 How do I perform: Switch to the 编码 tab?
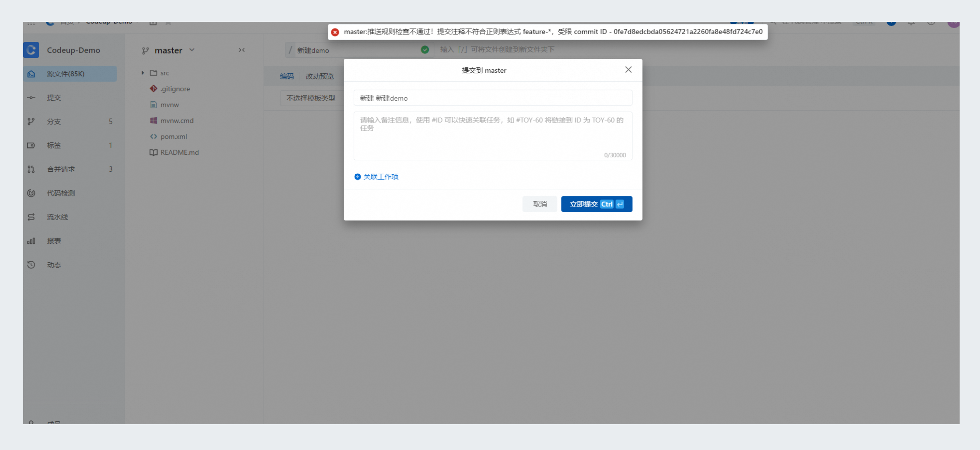tap(287, 76)
